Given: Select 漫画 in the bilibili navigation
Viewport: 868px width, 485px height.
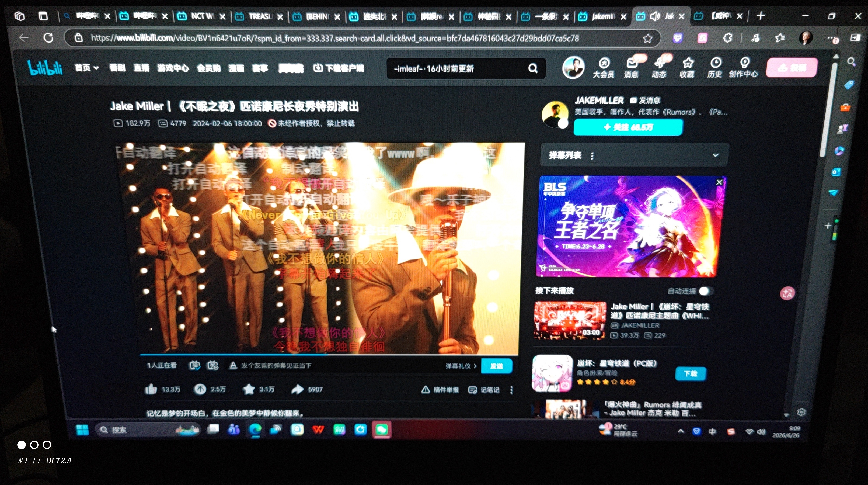Looking at the screenshot, I should tap(236, 68).
